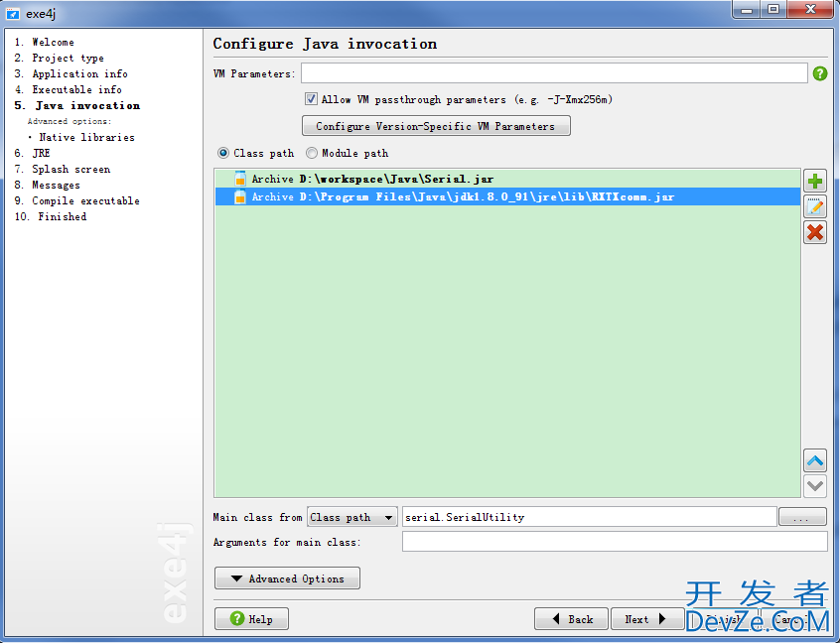Move selected entry up in list
The width and height of the screenshot is (840, 643).
point(815,460)
